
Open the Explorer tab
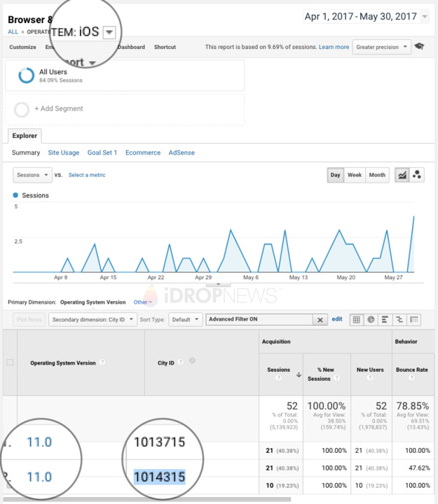pyautogui.click(x=25, y=136)
